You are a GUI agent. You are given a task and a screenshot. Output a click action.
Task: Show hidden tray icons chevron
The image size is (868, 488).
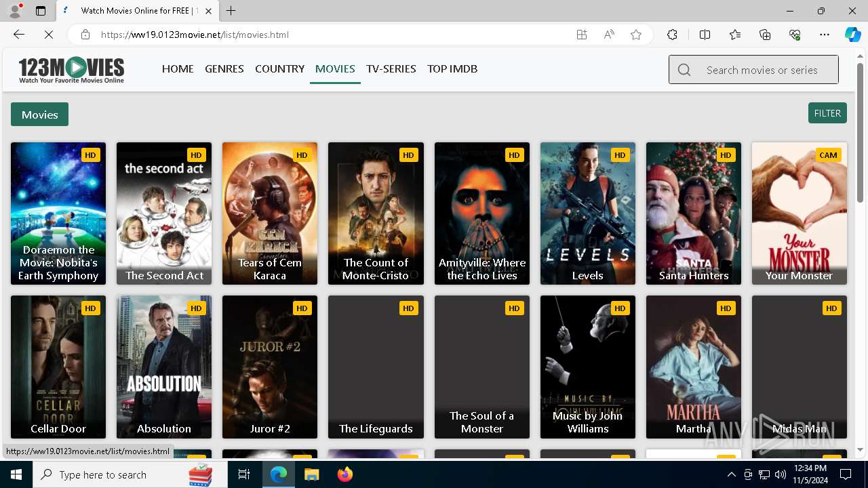731,474
